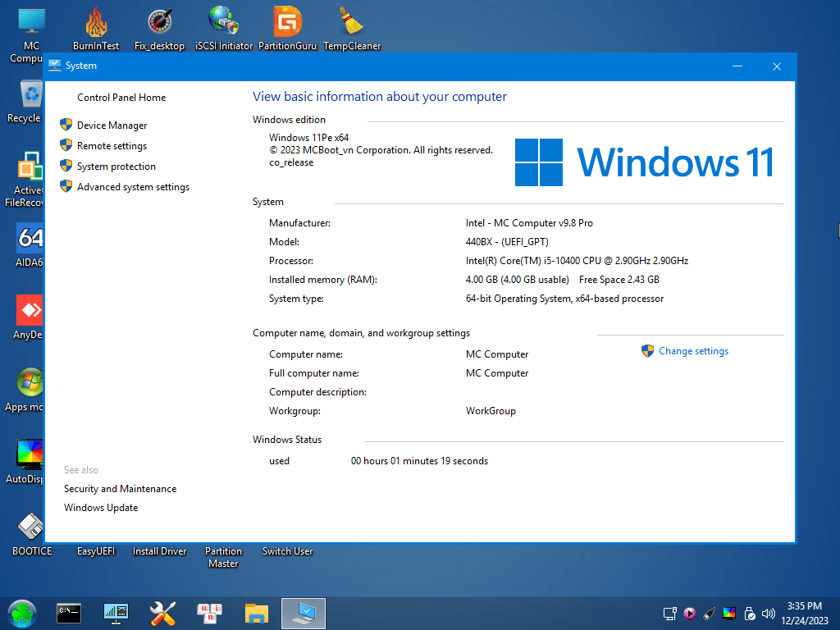Open Windows Update under See also
Screen dimensions: 840x630
pos(101,508)
